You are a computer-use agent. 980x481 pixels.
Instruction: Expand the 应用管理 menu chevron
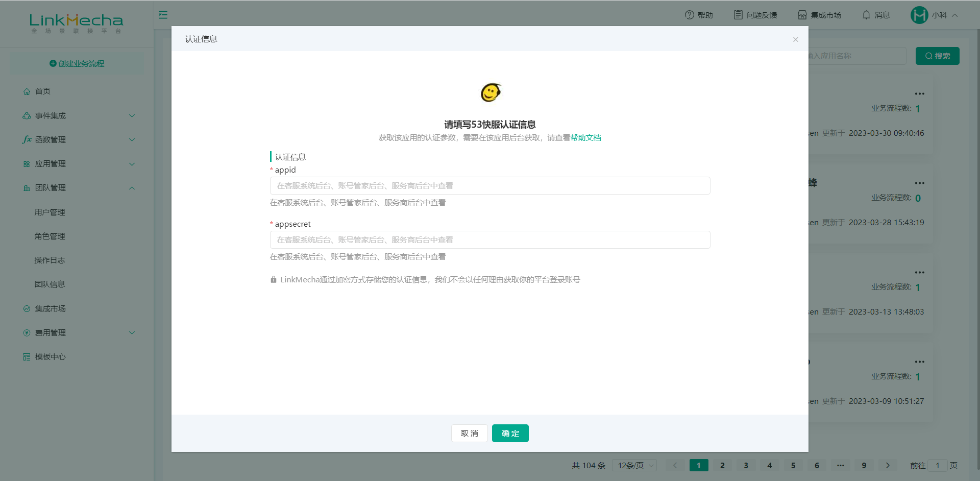(132, 164)
